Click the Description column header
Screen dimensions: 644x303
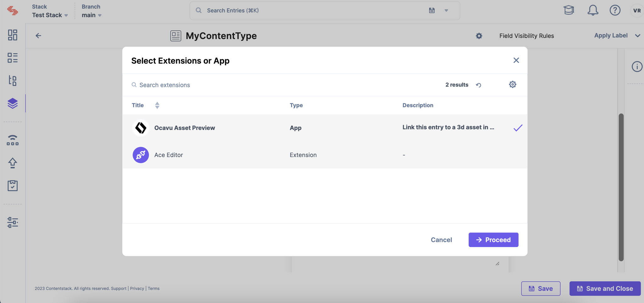(x=418, y=105)
